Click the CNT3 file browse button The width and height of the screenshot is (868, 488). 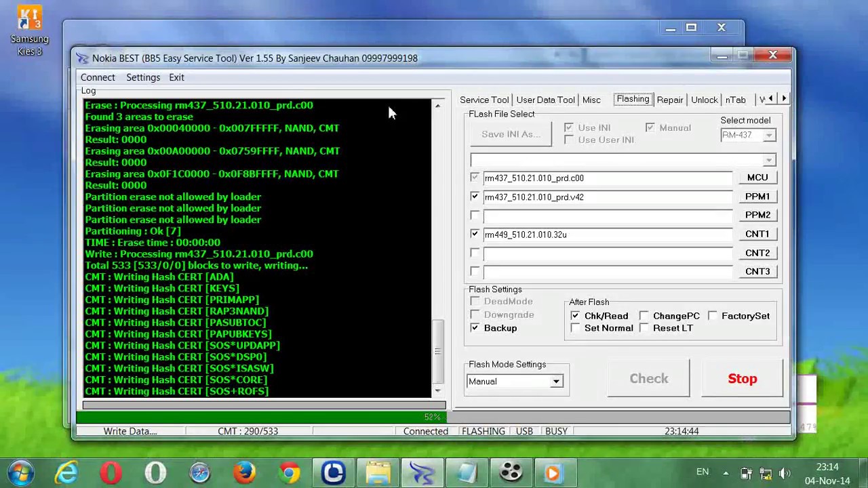[x=757, y=271]
